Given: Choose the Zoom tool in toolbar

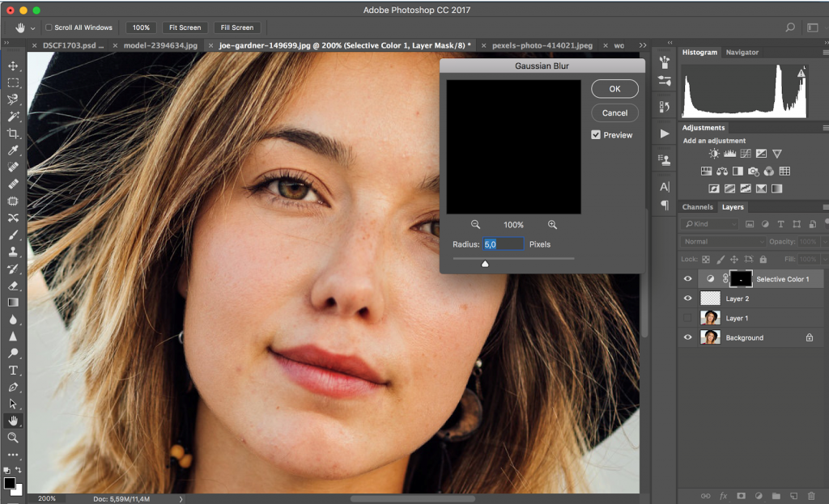Looking at the screenshot, I should tap(13, 437).
